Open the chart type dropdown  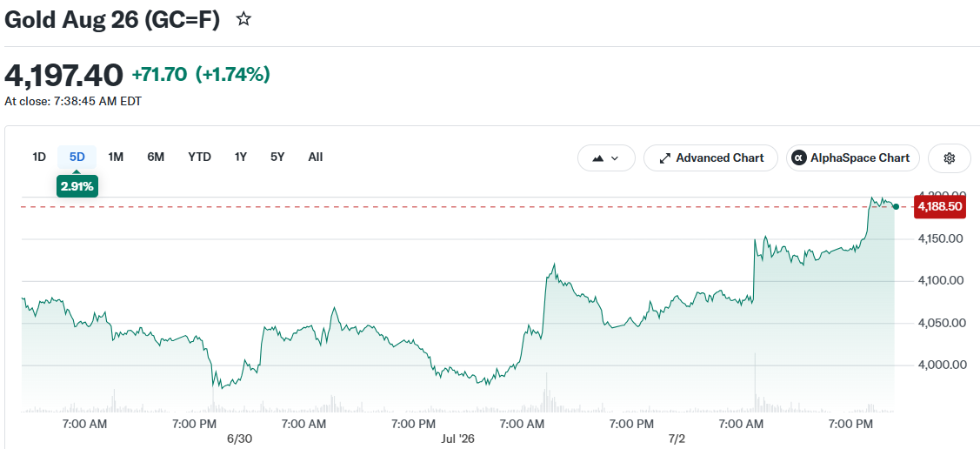606,158
